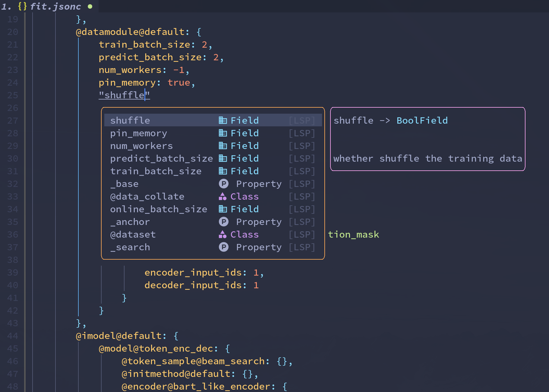549x392 pixels.
Task: Click decoder_input_ids key on line 40
Action: click(193, 285)
